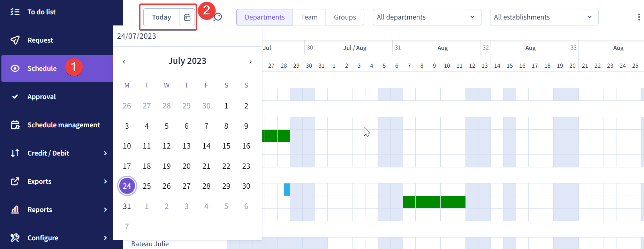Click the Approval checkmark icon
The image size is (644, 249).
15,97
